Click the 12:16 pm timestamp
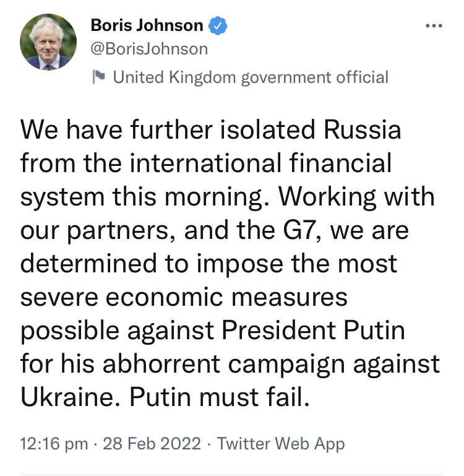 53,443
